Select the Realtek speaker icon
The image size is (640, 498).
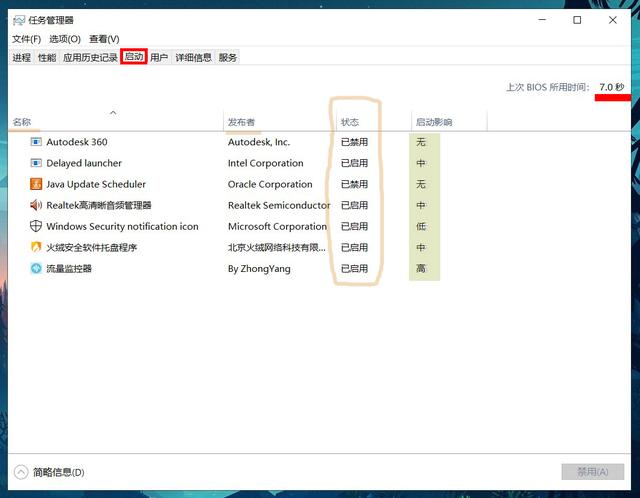36,205
